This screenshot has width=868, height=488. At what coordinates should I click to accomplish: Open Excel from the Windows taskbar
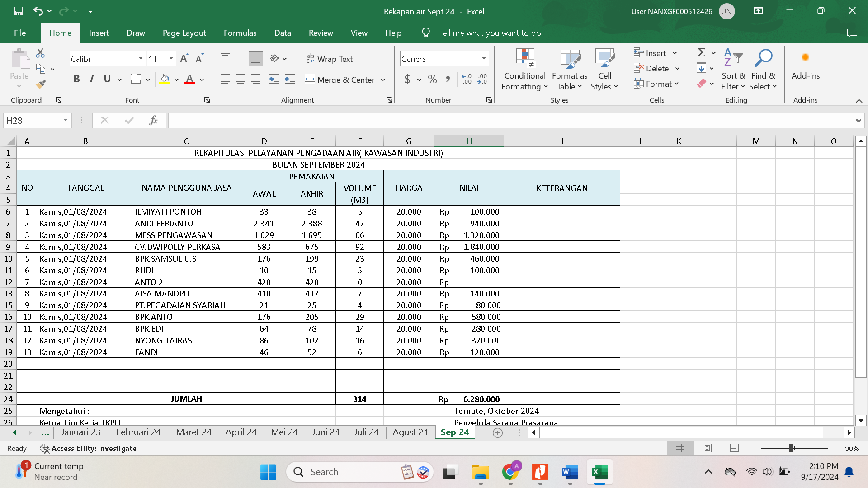(x=600, y=472)
